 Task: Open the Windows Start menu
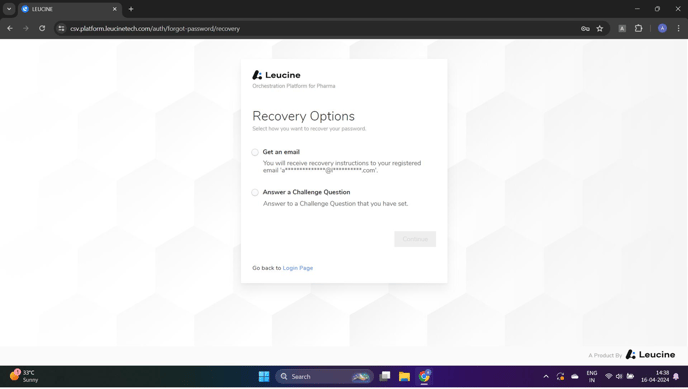point(264,377)
